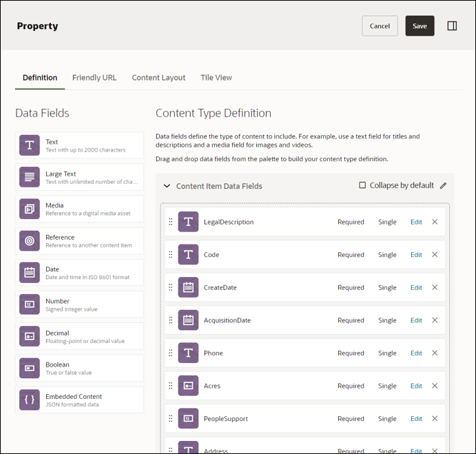This screenshot has height=454, width=476.
Task: Grab the drag handle of Phone row
Action: pyautogui.click(x=171, y=353)
